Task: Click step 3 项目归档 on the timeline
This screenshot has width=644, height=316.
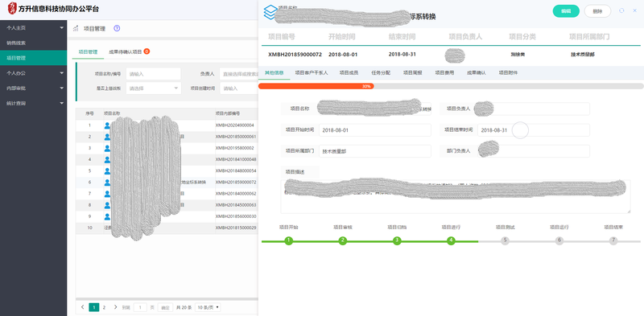Action: [x=397, y=240]
